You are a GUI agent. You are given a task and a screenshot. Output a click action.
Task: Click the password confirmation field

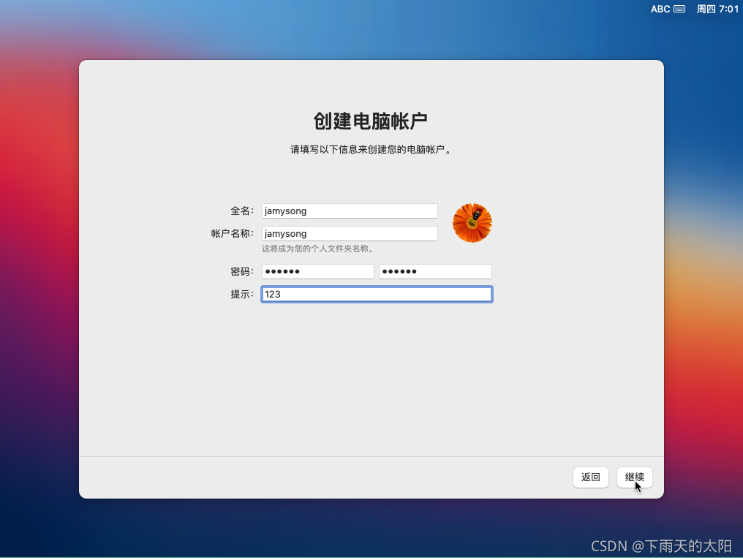tap(434, 270)
